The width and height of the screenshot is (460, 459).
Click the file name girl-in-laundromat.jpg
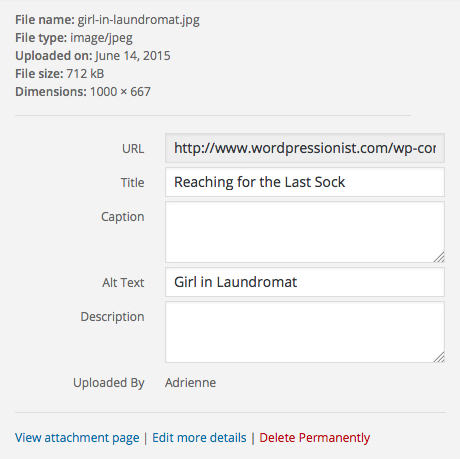[139, 20]
